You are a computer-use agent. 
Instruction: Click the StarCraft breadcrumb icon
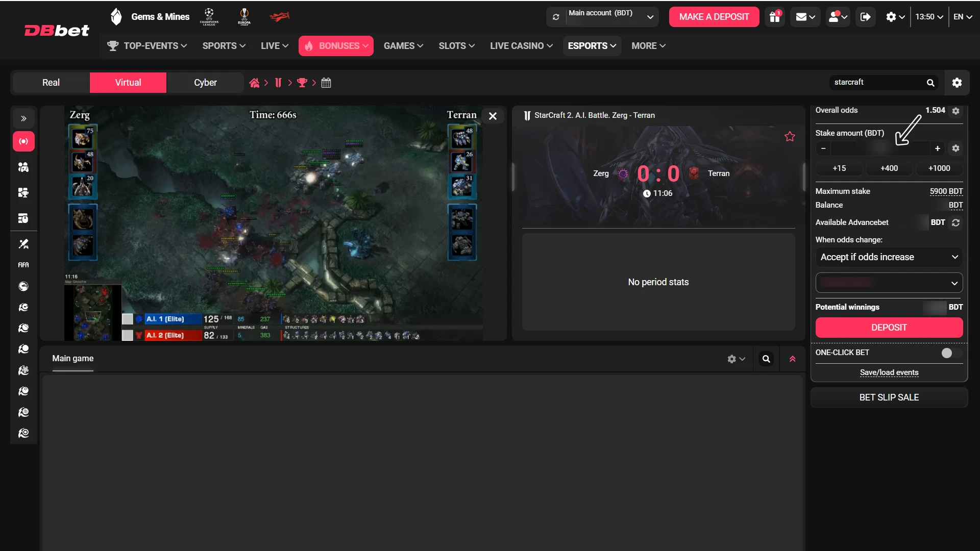tap(278, 83)
